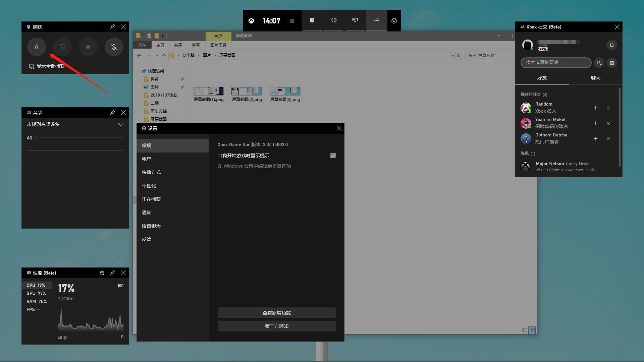Open edit more preferences in Windows Settings link
The height and width of the screenshot is (362, 644).
254,166
